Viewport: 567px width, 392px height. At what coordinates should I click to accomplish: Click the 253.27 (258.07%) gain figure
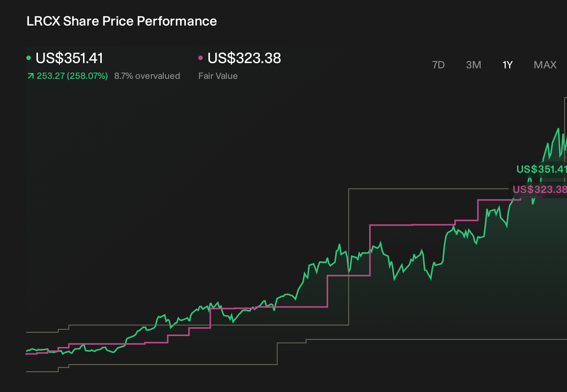click(x=72, y=76)
